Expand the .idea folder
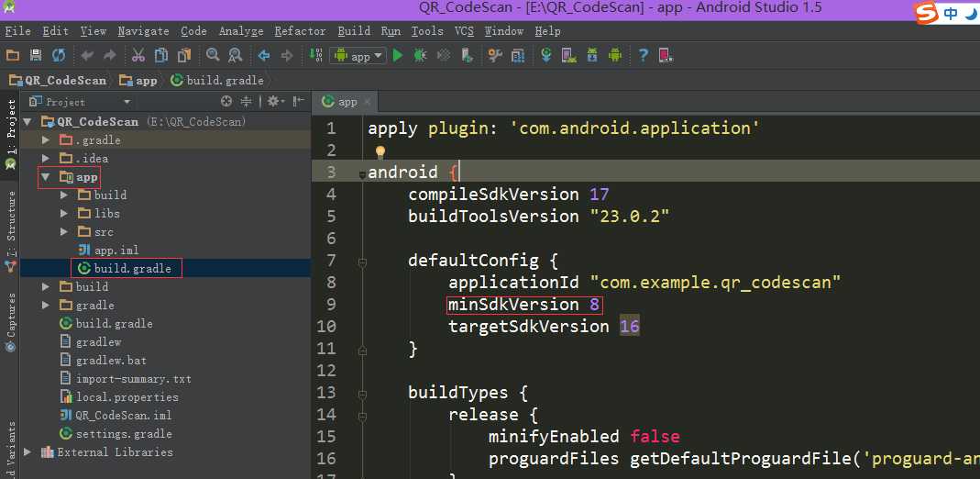The width and height of the screenshot is (980, 479). pos(46,158)
